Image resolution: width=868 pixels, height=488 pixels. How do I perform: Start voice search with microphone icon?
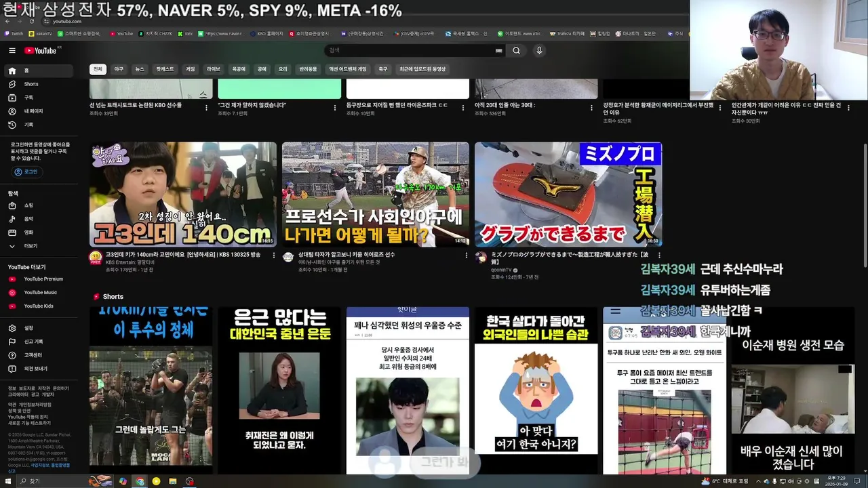pos(539,51)
